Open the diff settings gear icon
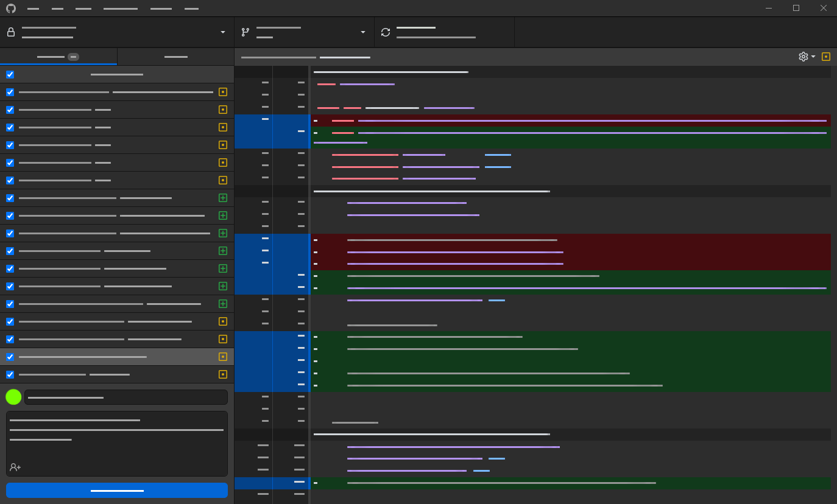The height and width of the screenshot is (504, 837). click(x=803, y=57)
